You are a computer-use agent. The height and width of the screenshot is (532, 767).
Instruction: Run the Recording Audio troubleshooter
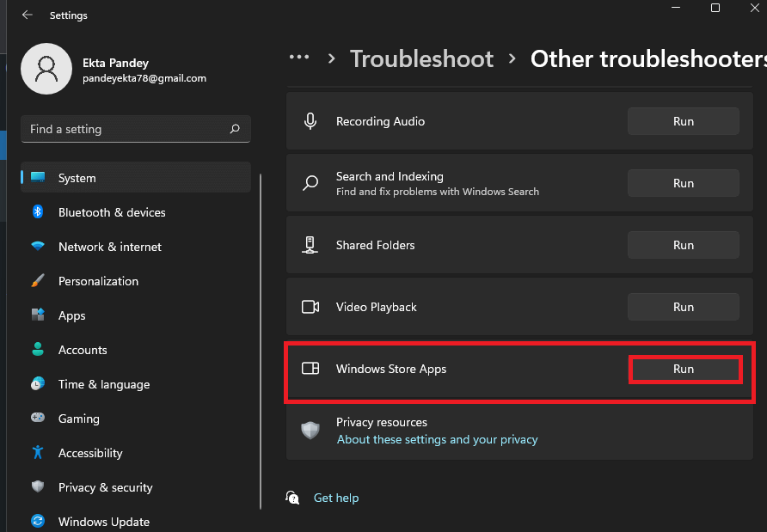pyautogui.click(x=684, y=121)
